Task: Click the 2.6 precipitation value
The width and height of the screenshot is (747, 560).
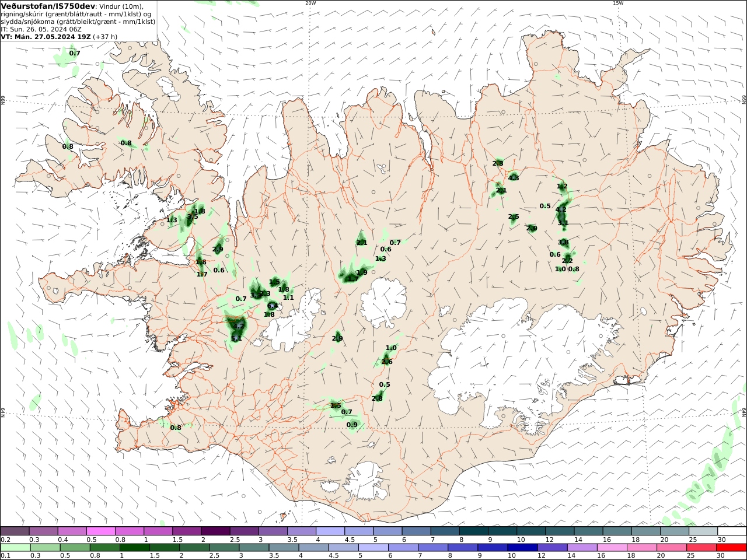Action: [x=387, y=362]
